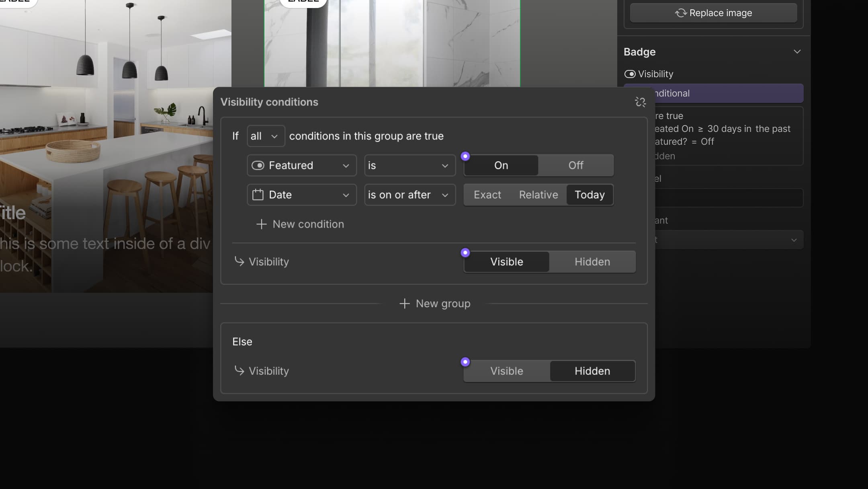868x489 pixels.
Task: Select the Relative date option
Action: (x=538, y=195)
